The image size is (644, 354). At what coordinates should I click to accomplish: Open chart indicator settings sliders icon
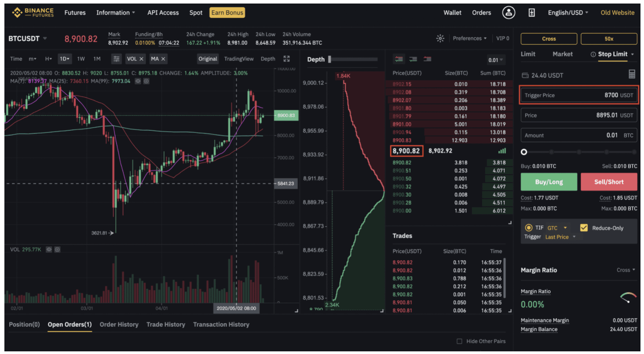(116, 59)
